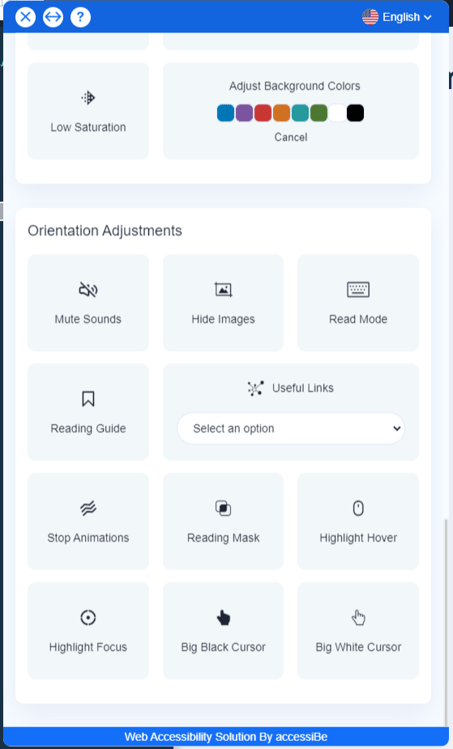Select the Read Mode keyboard icon
Screen dimensions: 453x749
pyautogui.click(x=358, y=289)
